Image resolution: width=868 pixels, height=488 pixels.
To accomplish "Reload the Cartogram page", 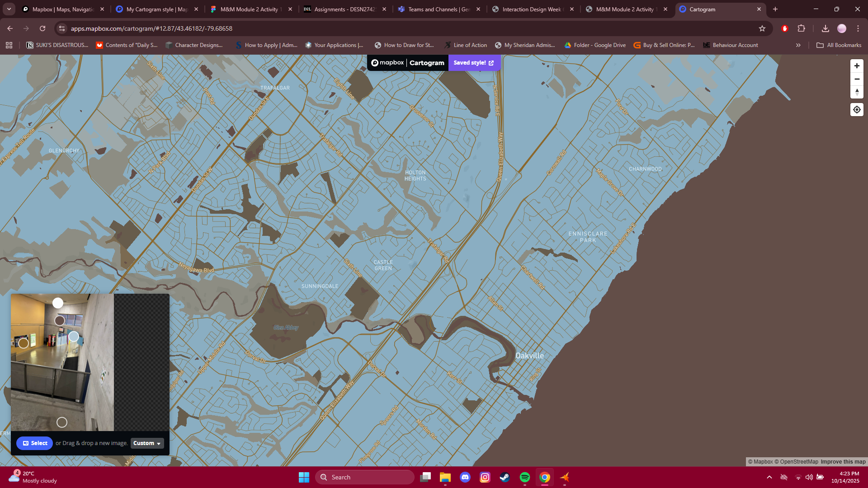I will pyautogui.click(x=42, y=28).
